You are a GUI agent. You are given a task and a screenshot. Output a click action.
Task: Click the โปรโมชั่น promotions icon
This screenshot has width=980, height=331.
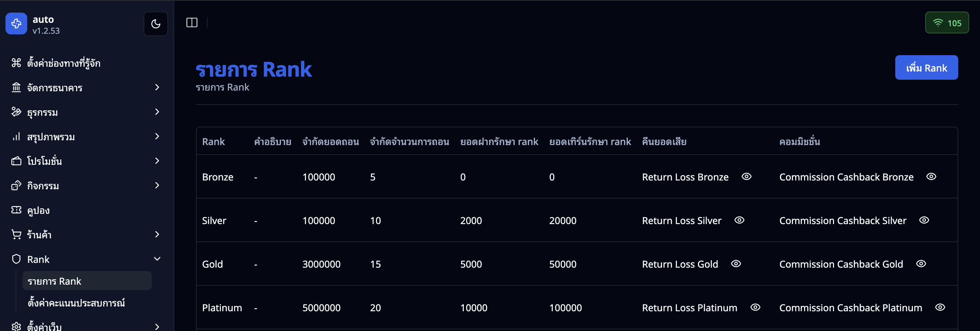16,161
